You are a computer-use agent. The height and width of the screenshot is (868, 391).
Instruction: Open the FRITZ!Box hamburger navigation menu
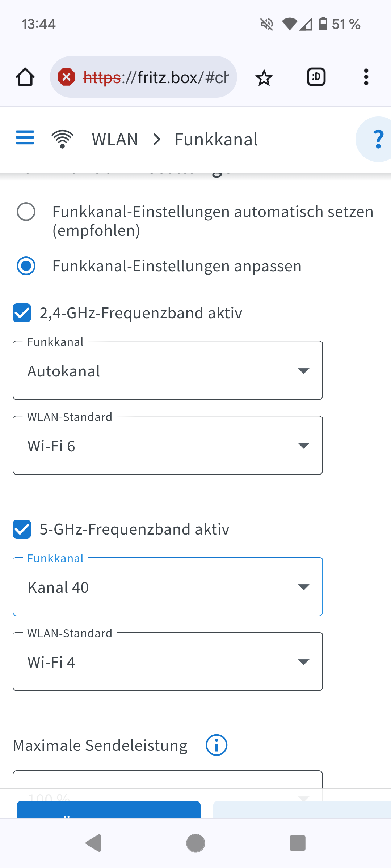25,138
